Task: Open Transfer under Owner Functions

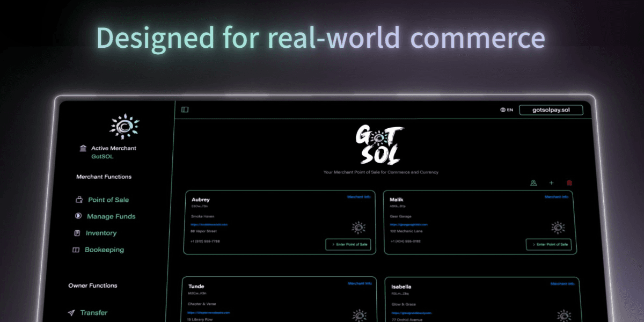Action: tap(93, 312)
